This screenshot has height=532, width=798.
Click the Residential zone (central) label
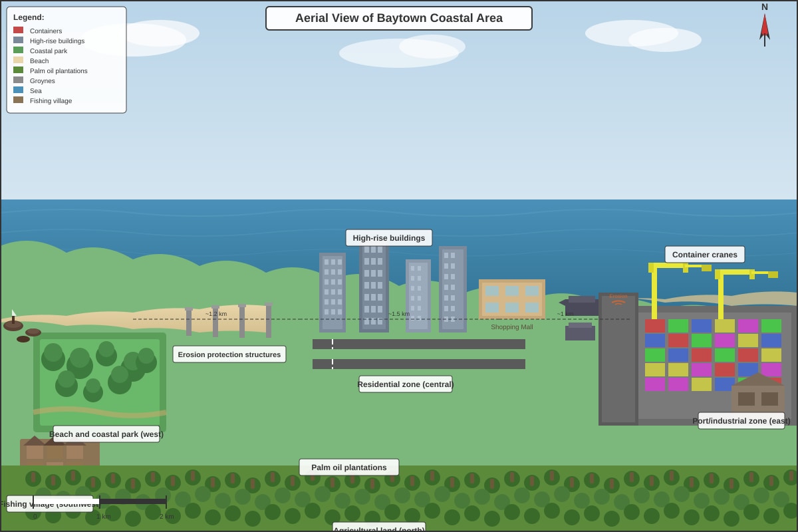(x=406, y=384)
